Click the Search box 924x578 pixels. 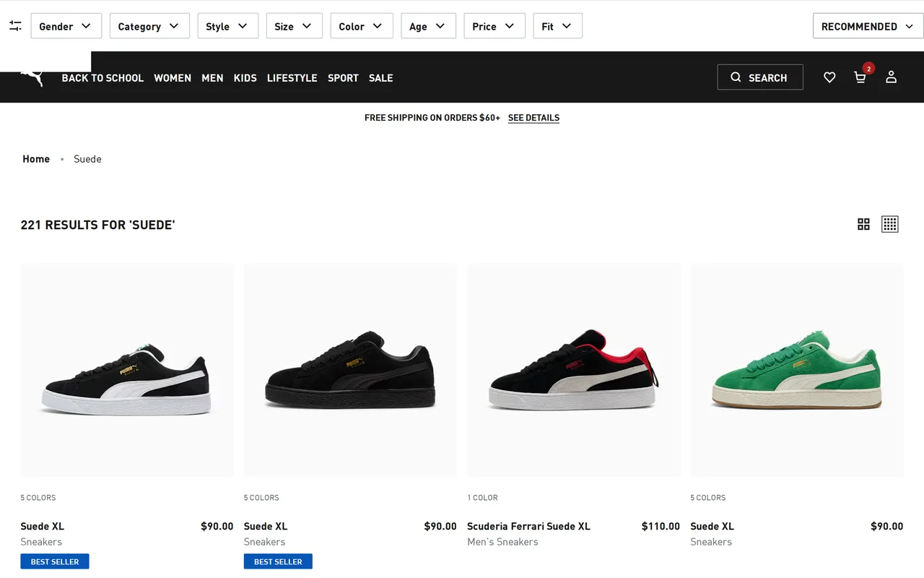coord(760,77)
